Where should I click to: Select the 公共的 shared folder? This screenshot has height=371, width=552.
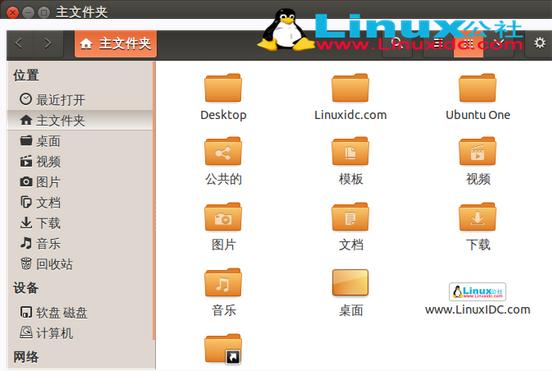coord(223,161)
